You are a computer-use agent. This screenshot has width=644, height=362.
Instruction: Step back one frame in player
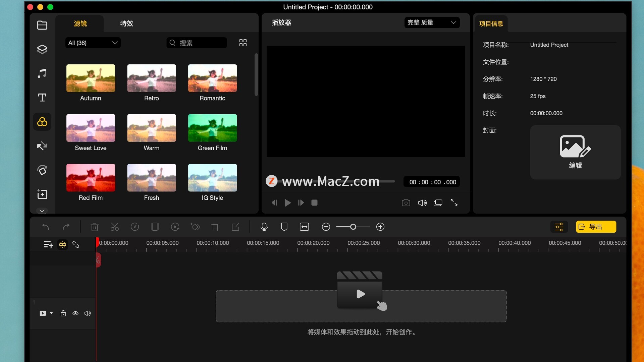coord(274,203)
